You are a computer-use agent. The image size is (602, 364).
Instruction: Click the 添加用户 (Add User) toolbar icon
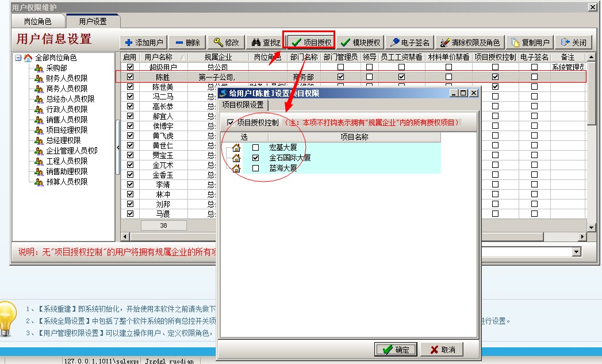129,43
